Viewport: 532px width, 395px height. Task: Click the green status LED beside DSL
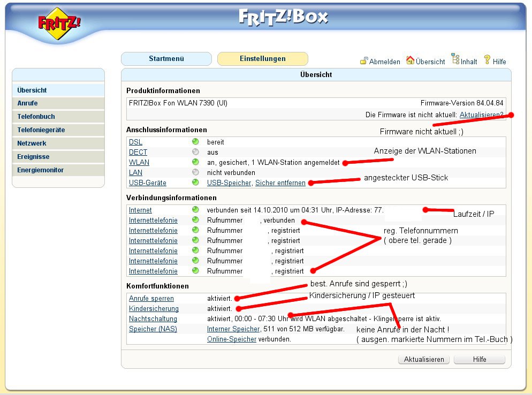coord(195,141)
